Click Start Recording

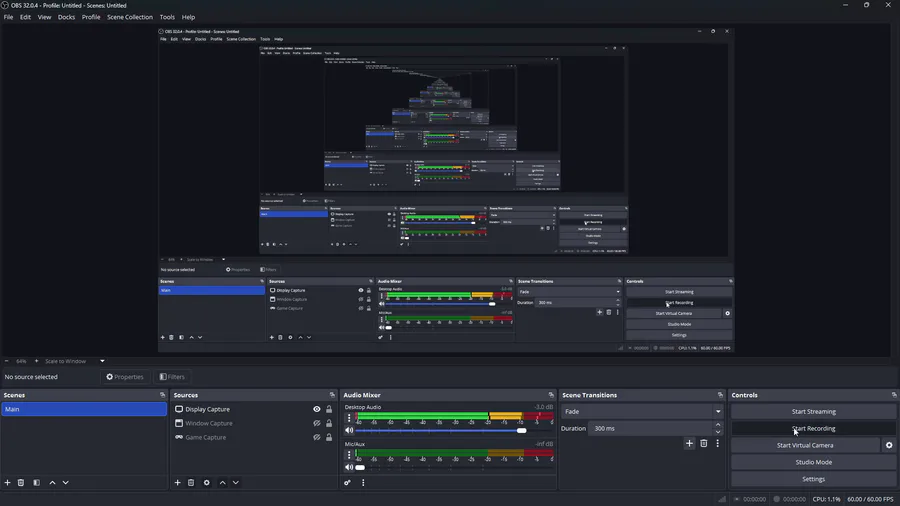(x=813, y=428)
